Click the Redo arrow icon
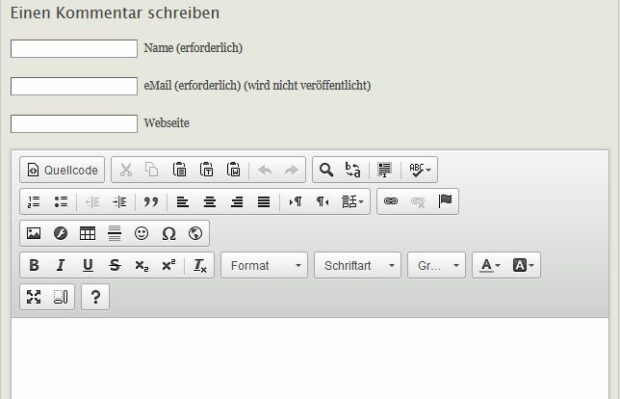The height and width of the screenshot is (399, 620). point(291,170)
